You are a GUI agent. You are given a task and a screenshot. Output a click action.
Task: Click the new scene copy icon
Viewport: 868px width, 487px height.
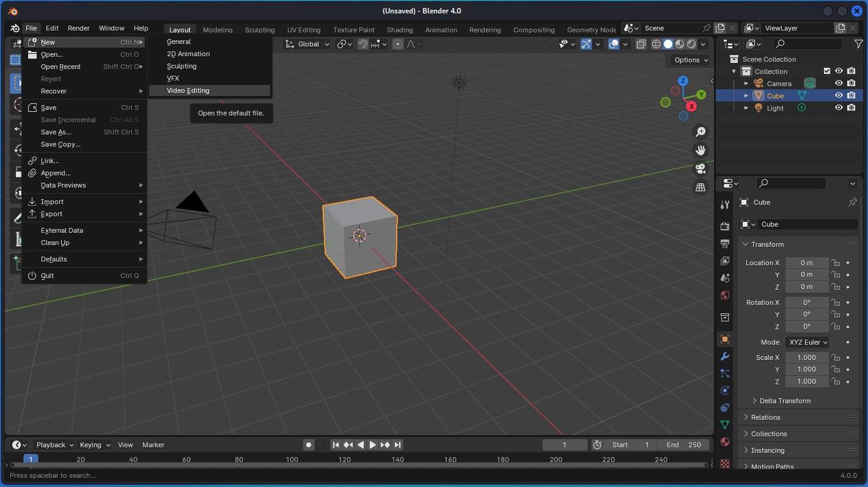pyautogui.click(x=720, y=28)
